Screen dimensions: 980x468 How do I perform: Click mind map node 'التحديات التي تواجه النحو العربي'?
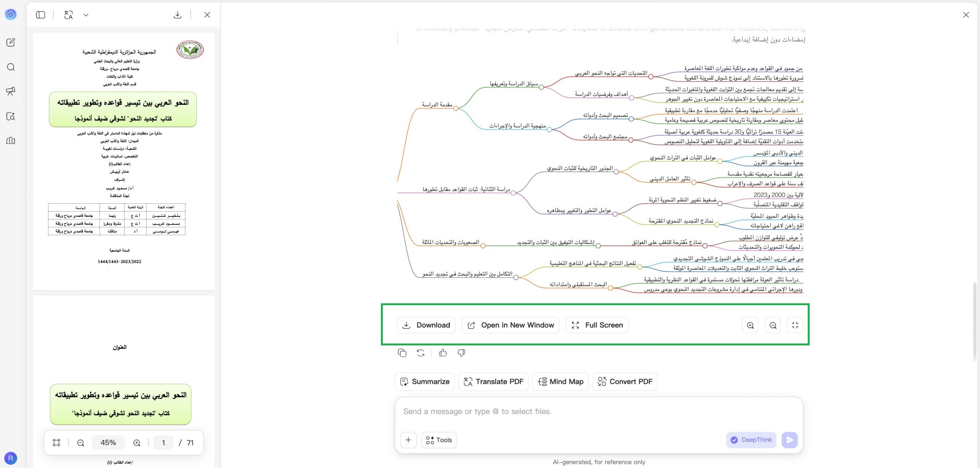point(611,73)
